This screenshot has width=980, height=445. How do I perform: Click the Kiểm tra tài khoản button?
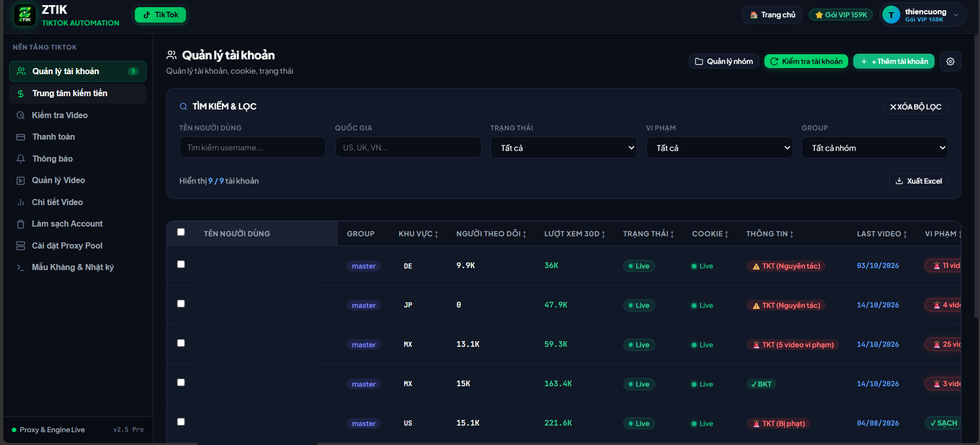pos(806,61)
